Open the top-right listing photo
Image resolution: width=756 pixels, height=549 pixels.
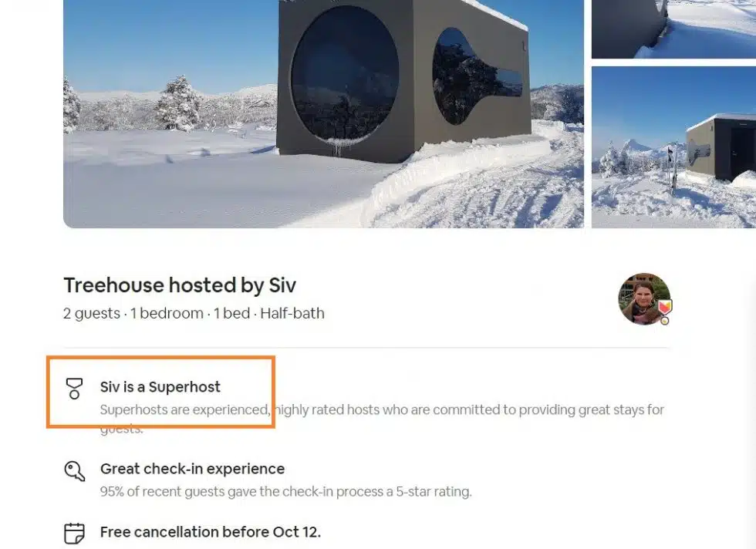tap(673, 29)
